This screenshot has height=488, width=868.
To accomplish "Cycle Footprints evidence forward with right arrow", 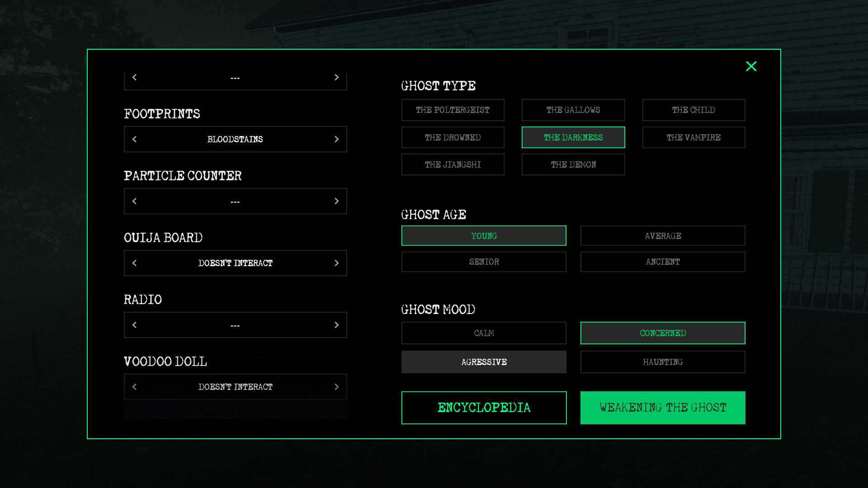I will click(x=336, y=139).
